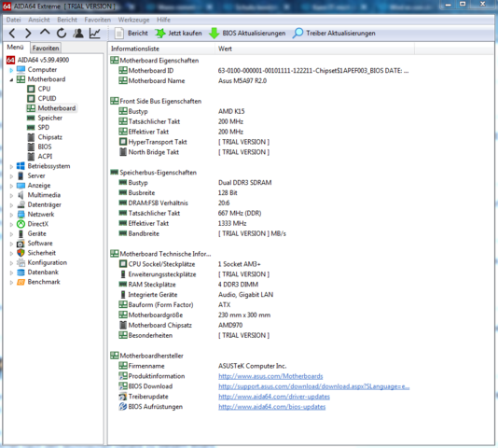
Task: Click the Bericht report toolbar button
Action: click(x=131, y=33)
